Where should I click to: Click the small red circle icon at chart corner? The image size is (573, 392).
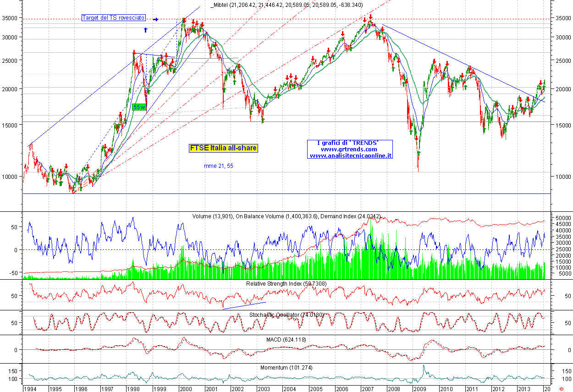coord(561,388)
